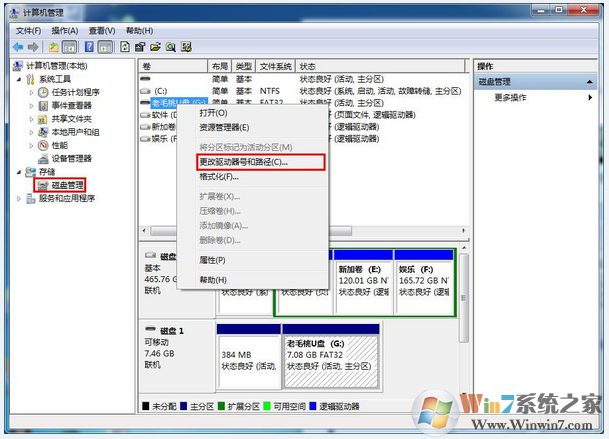Expand the 本地用户和组 node
This screenshot has width=609, height=439.
[x=31, y=132]
